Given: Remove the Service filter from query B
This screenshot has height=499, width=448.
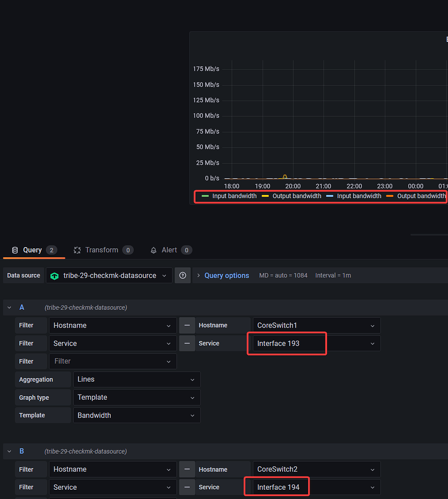Looking at the screenshot, I should pyautogui.click(x=187, y=487).
